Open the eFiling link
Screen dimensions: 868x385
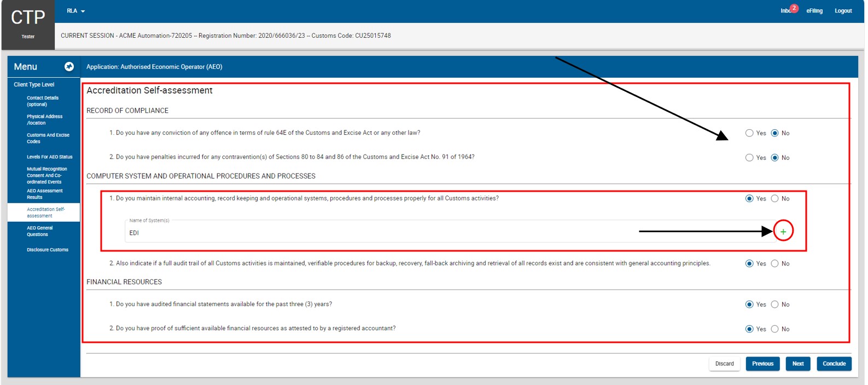click(x=814, y=11)
